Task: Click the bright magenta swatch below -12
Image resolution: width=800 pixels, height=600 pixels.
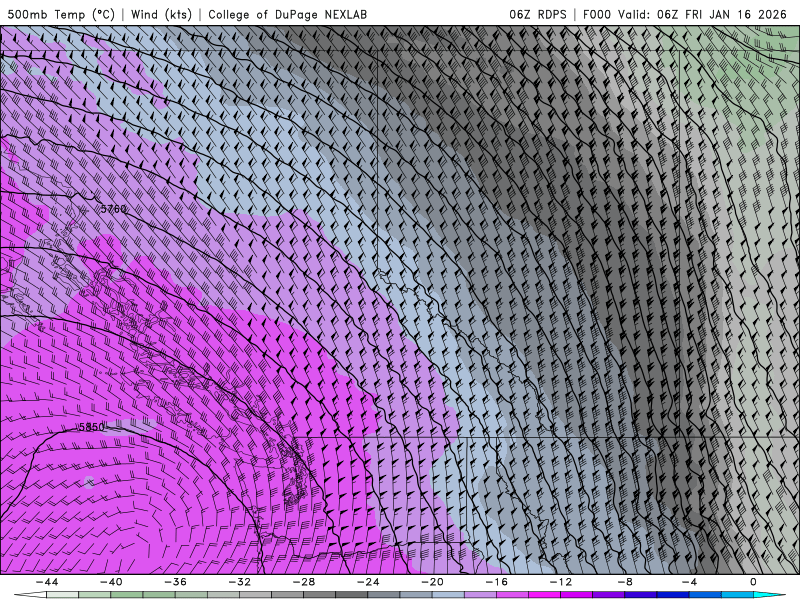Action: click(545, 595)
